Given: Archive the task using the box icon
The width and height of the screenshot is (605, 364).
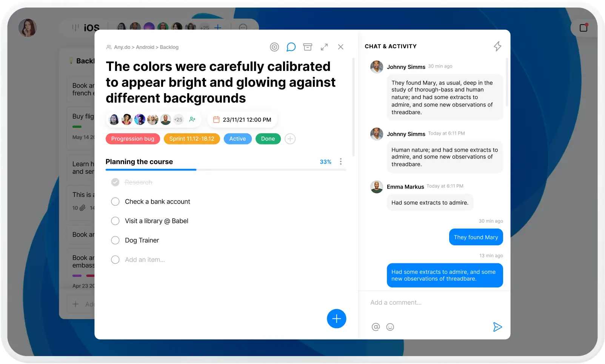Looking at the screenshot, I should (x=308, y=47).
